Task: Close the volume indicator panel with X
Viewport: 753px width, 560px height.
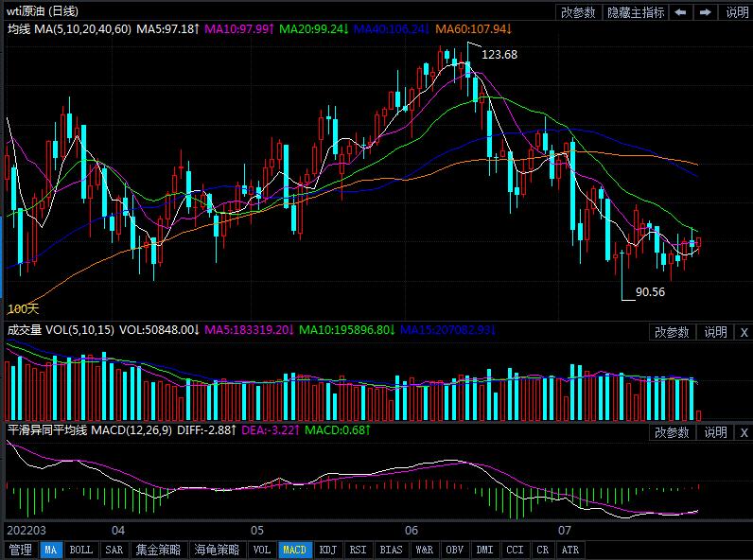Action: point(744,332)
